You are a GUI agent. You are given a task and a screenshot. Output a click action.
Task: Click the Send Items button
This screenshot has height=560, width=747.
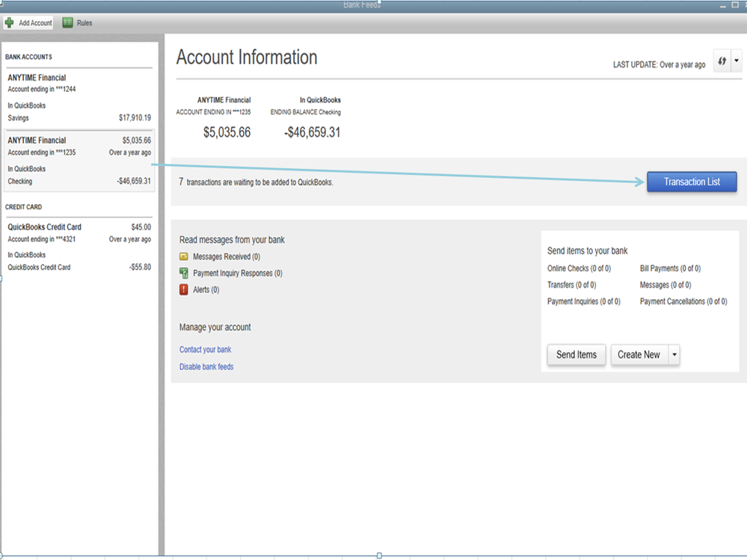click(x=577, y=354)
